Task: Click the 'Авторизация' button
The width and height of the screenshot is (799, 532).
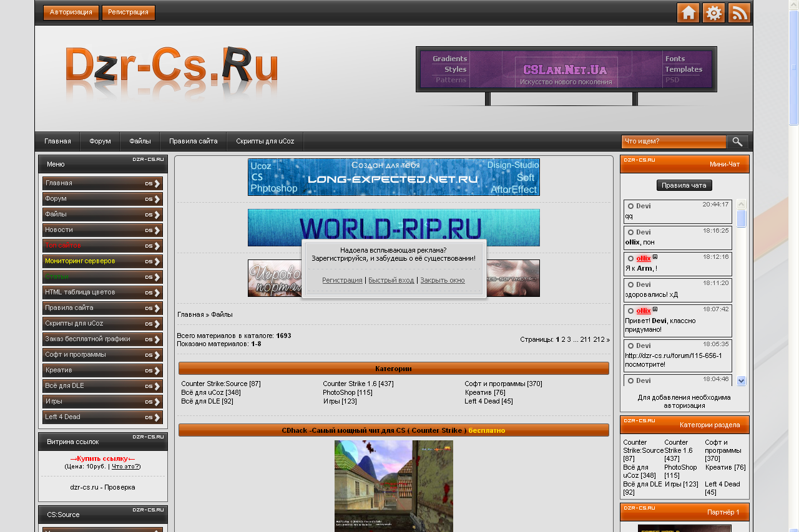Action: pos(71,12)
